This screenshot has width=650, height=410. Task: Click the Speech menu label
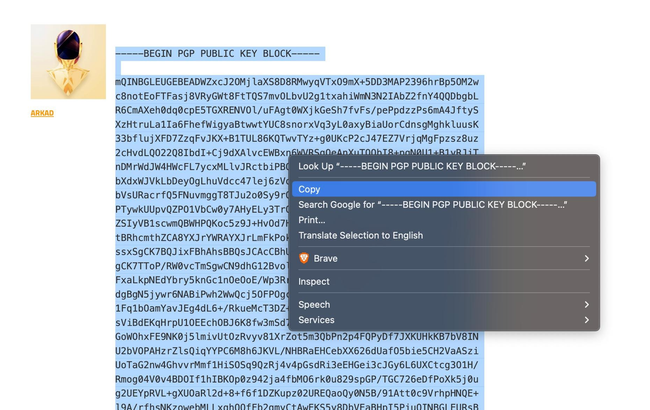pyautogui.click(x=314, y=304)
